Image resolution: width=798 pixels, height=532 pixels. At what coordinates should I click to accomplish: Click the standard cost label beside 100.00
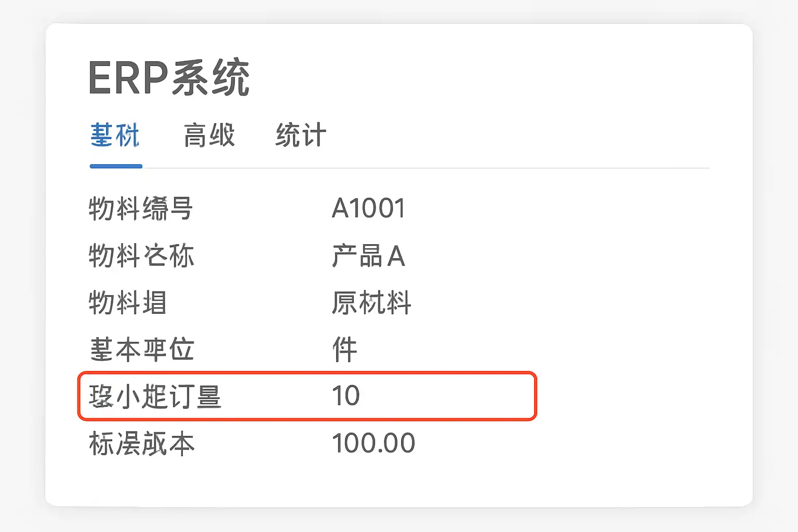142,444
